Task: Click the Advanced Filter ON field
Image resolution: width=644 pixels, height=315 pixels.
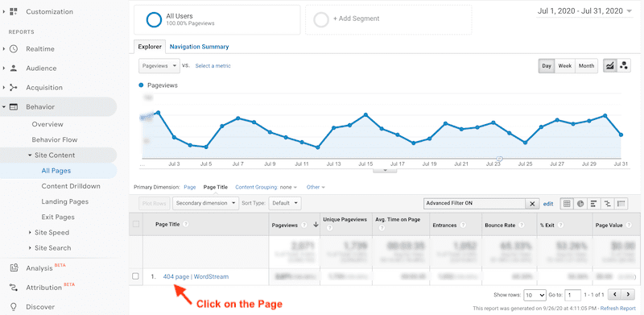Action: click(475, 204)
